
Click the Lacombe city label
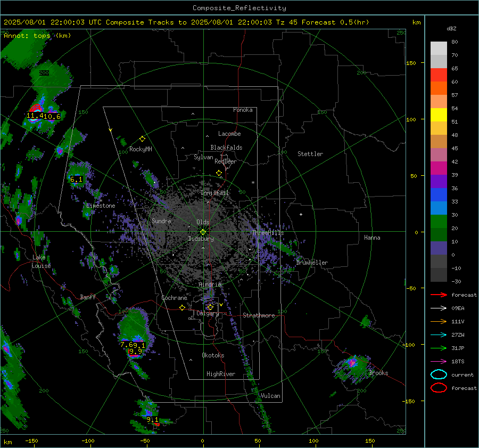click(229, 134)
